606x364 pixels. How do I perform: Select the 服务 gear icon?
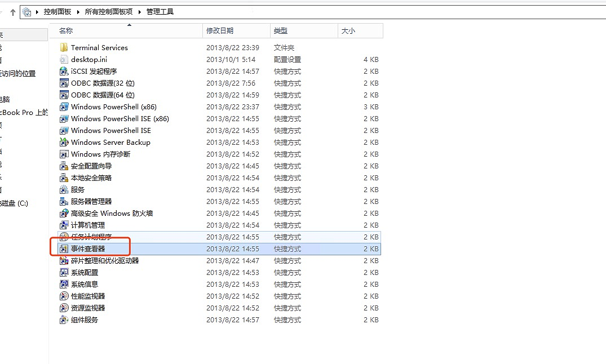pos(64,190)
